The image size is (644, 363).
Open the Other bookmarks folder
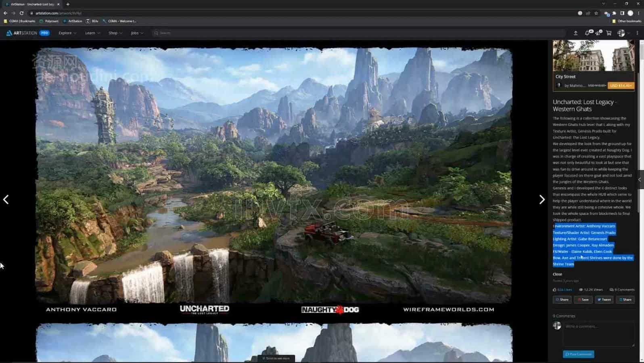(626, 21)
